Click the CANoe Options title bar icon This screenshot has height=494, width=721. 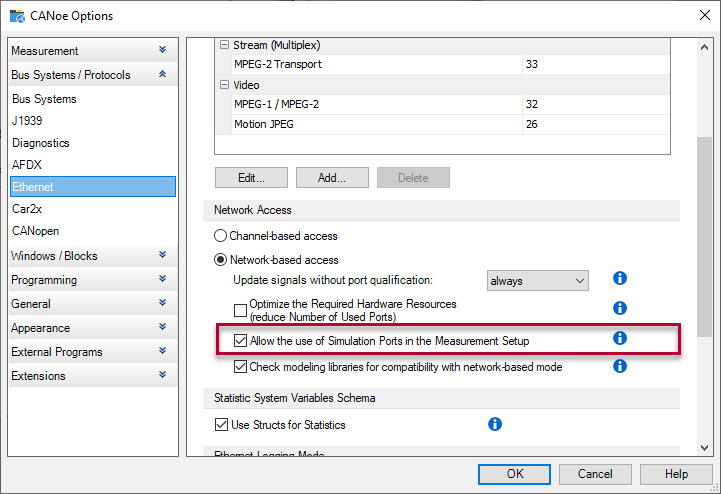point(17,15)
